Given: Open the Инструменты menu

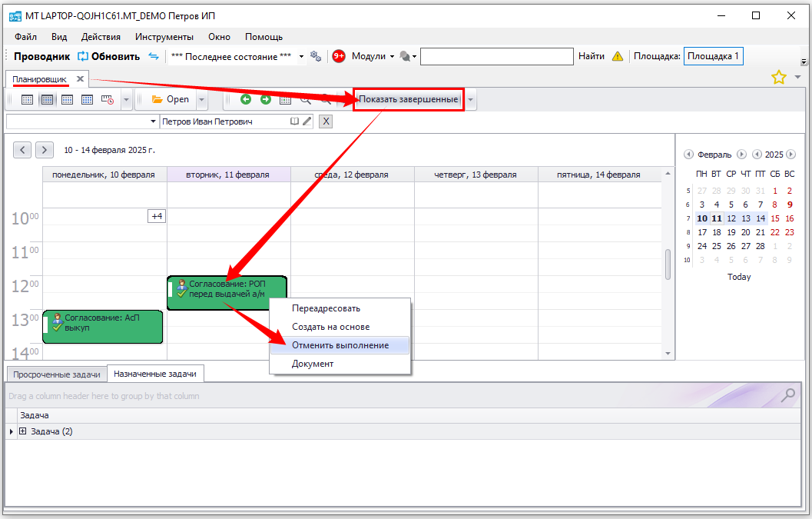Looking at the screenshot, I should tap(164, 36).
